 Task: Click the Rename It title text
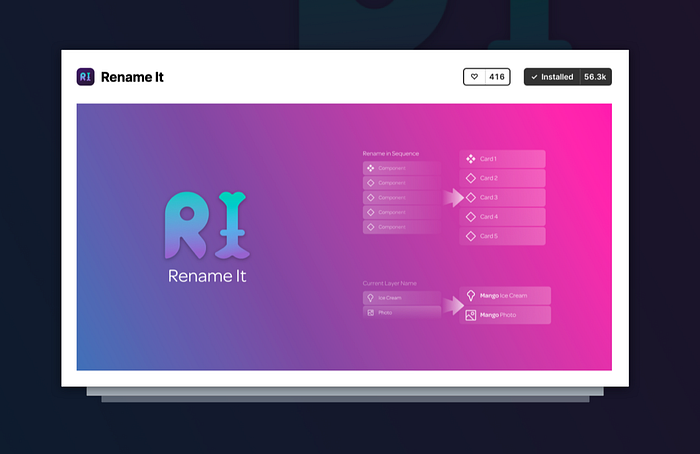132,77
